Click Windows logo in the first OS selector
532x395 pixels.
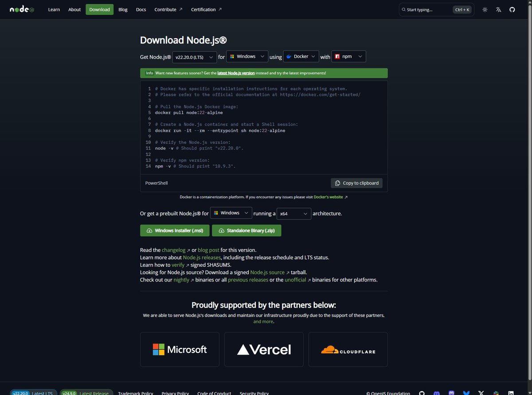pyautogui.click(x=232, y=56)
